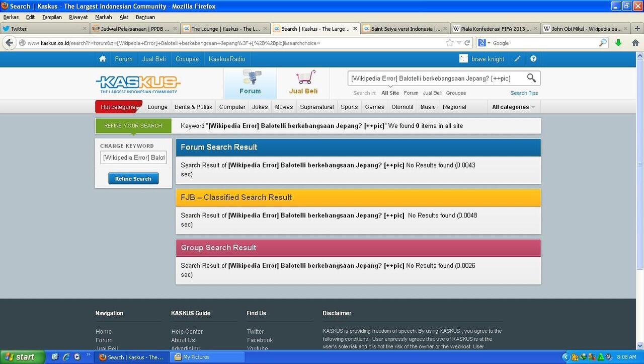Open the Hot categories tab
Viewport: 644px width, 364px height.
[x=119, y=107]
